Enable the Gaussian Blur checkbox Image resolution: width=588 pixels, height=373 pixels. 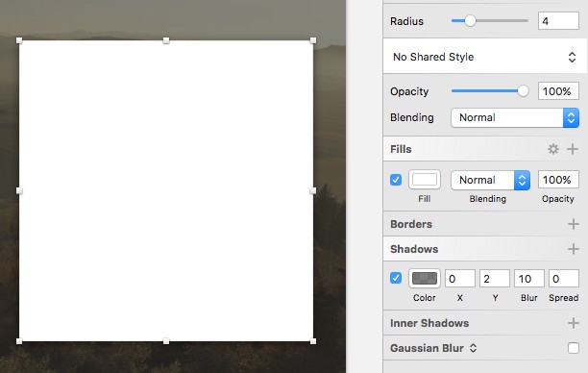pyautogui.click(x=573, y=348)
